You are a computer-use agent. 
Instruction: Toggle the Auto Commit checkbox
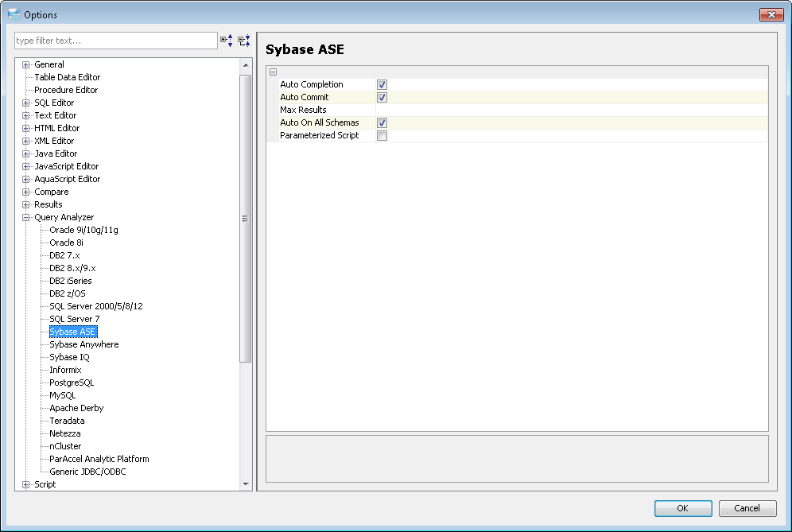382,98
